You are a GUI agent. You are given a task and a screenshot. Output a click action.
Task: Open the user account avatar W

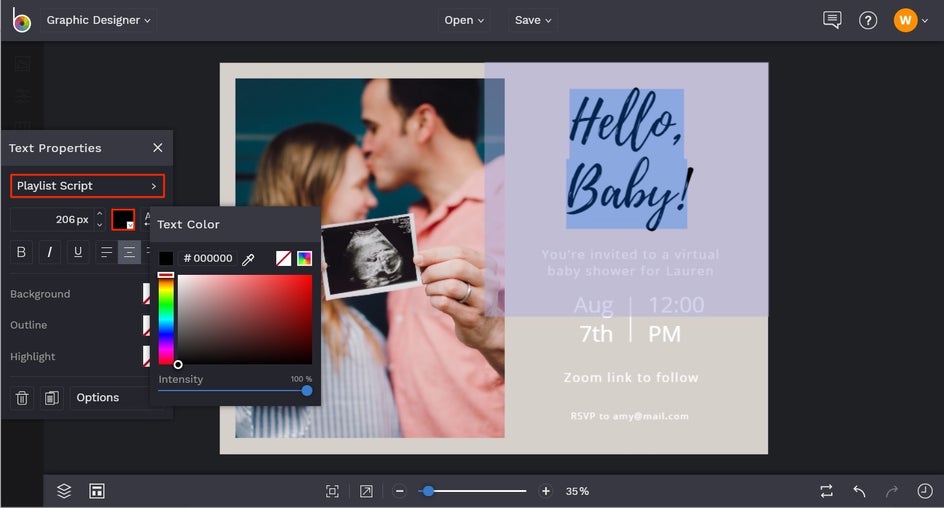905,20
